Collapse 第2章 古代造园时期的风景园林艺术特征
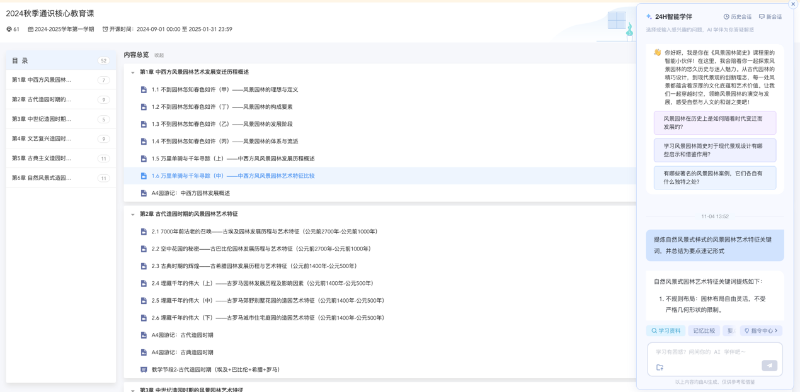Screen dimensions: 800x392 (133, 214)
